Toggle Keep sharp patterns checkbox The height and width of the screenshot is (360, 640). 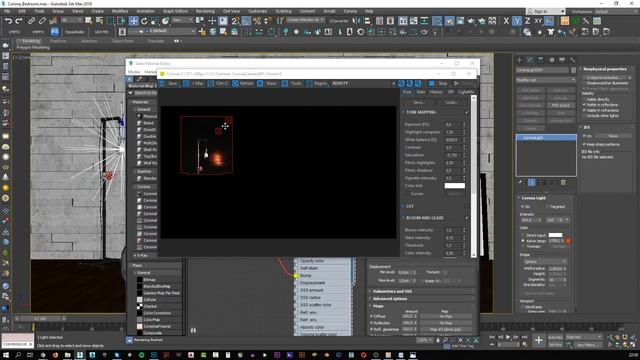[584, 144]
